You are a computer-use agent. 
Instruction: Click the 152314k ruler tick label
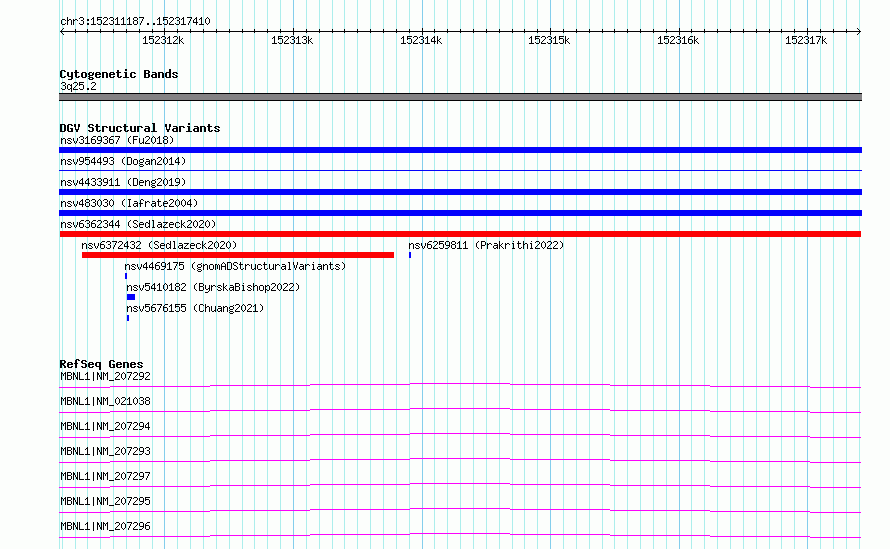tap(421, 40)
